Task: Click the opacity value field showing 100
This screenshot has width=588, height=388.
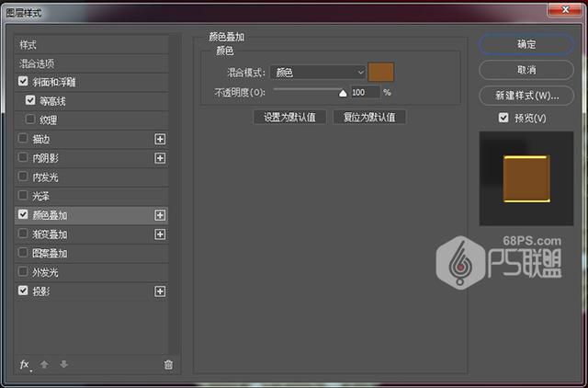Action: click(365, 92)
